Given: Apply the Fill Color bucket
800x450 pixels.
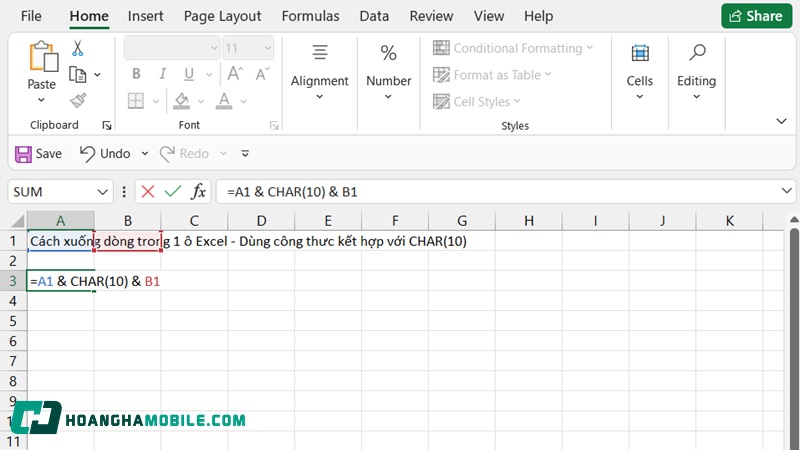Looking at the screenshot, I should 182,101.
